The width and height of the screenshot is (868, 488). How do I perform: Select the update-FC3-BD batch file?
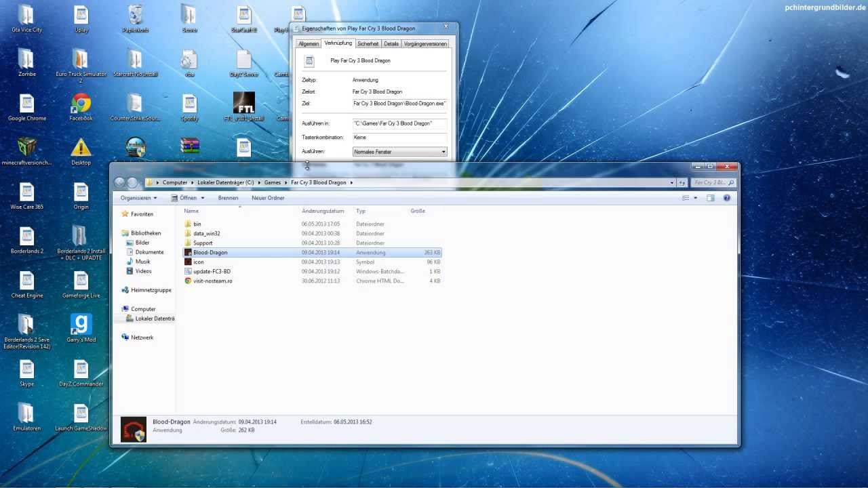pyautogui.click(x=312, y=271)
